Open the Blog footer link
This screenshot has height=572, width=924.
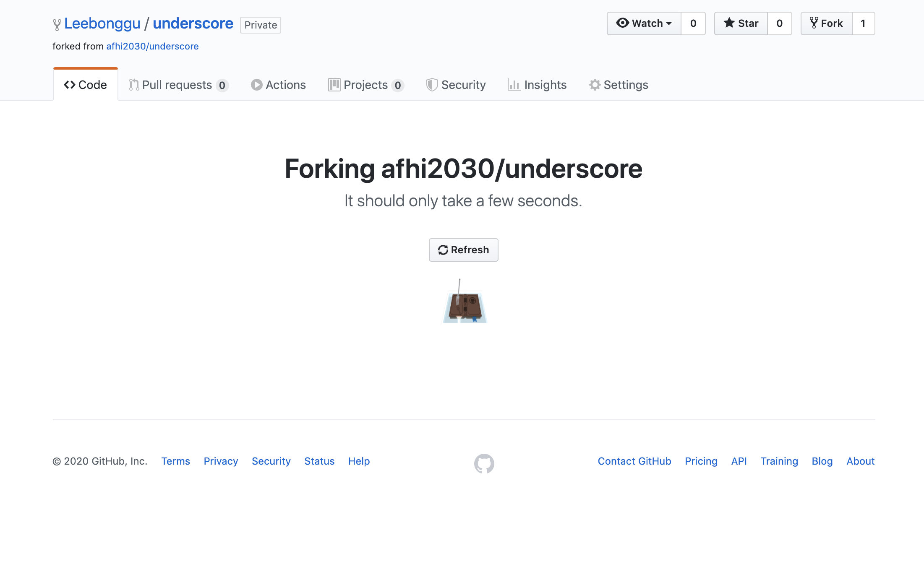coord(822,461)
